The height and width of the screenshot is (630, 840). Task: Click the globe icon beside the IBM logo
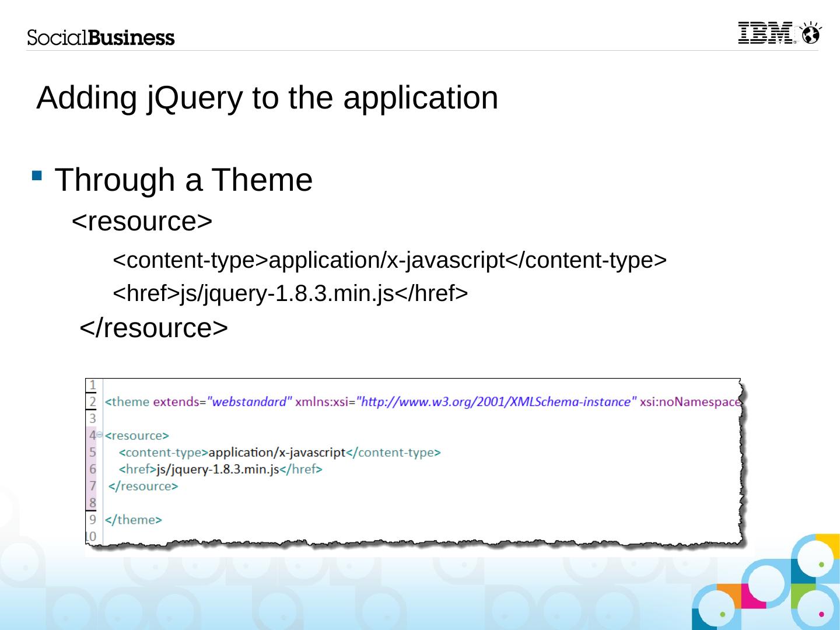click(811, 34)
